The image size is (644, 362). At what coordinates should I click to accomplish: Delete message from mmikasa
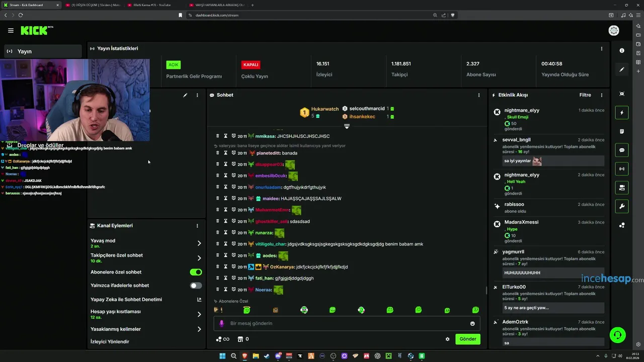(x=217, y=136)
